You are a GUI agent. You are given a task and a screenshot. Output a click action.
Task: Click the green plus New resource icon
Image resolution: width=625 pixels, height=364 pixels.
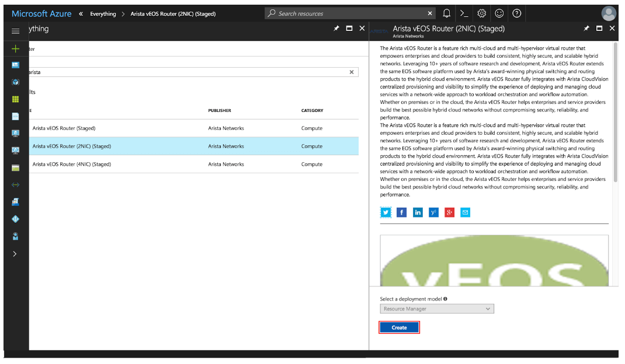click(x=16, y=48)
